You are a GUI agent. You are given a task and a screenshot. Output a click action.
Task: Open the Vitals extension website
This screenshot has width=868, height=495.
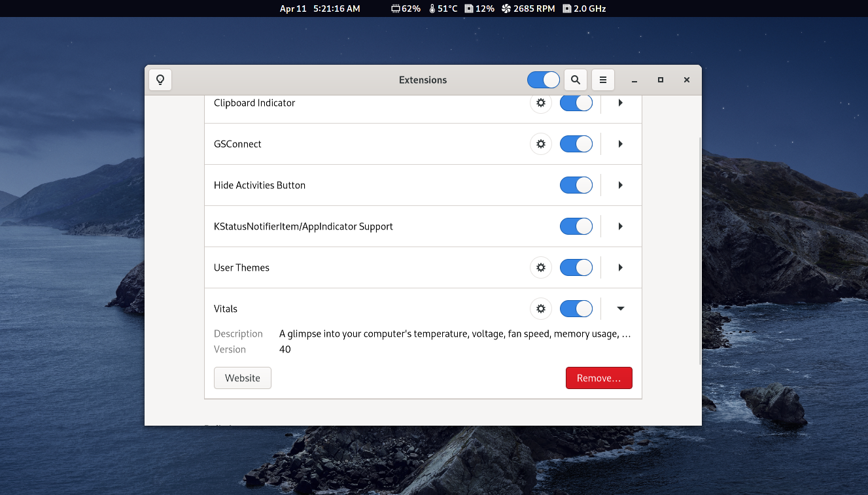click(242, 377)
